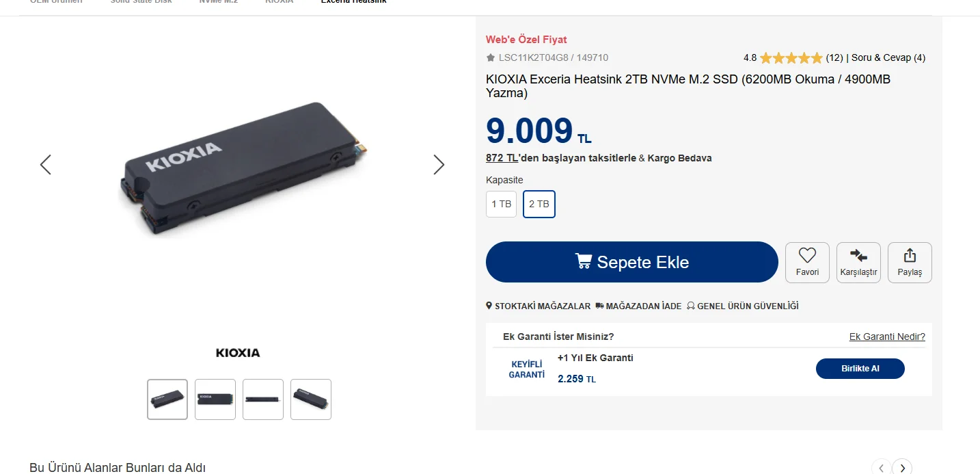Select the third side-view product thumbnail
980x474 pixels.
coord(263,399)
